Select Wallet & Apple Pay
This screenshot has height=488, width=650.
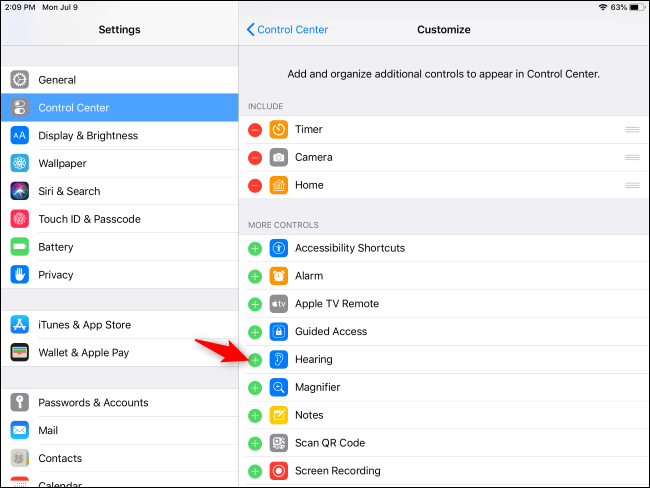(83, 353)
